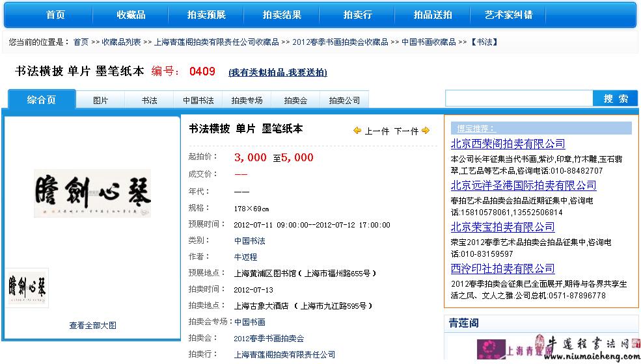The width and height of the screenshot is (641, 364).
Task: Switch to the 综合页 tab
Action: [x=42, y=99]
